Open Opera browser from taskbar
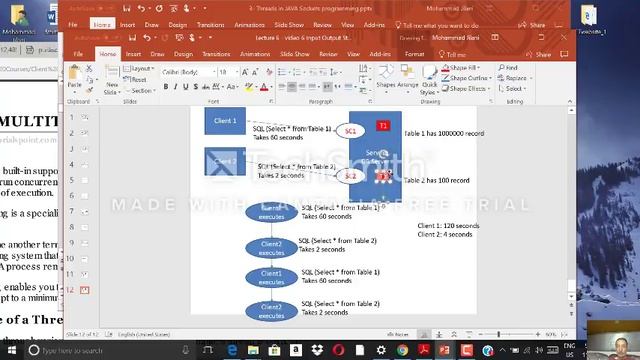The image size is (640, 360). 338,350
